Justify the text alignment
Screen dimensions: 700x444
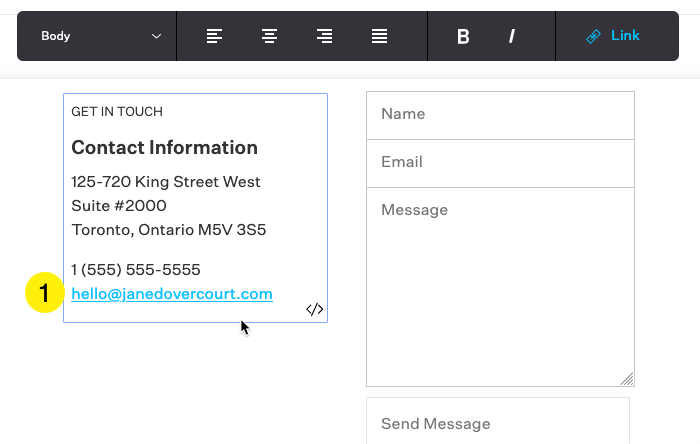(379, 36)
